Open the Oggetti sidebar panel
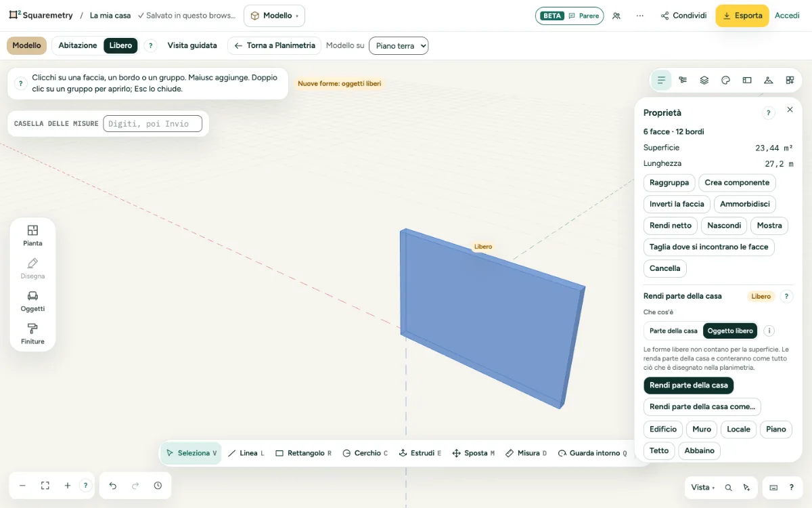Viewport: 812px width, 508px height. point(32,301)
